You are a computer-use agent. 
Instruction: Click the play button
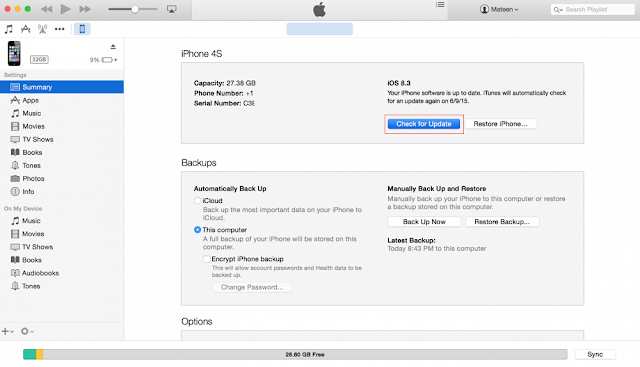pyautogui.click(x=65, y=9)
